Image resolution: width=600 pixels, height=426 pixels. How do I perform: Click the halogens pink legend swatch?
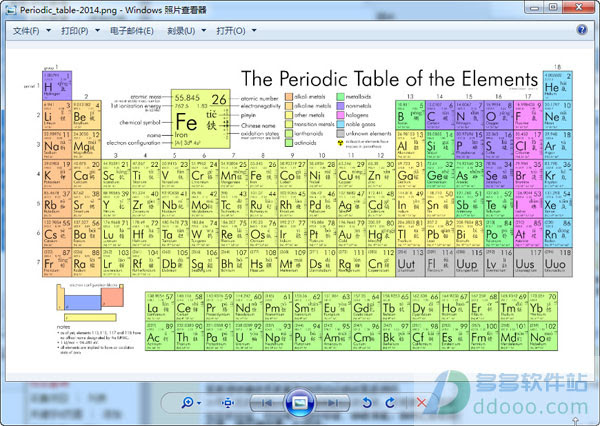(x=340, y=115)
